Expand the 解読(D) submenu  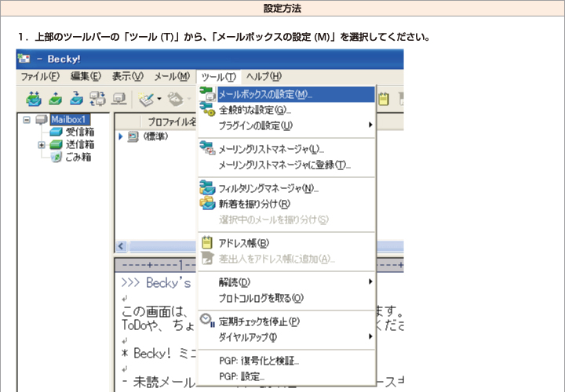point(286,282)
